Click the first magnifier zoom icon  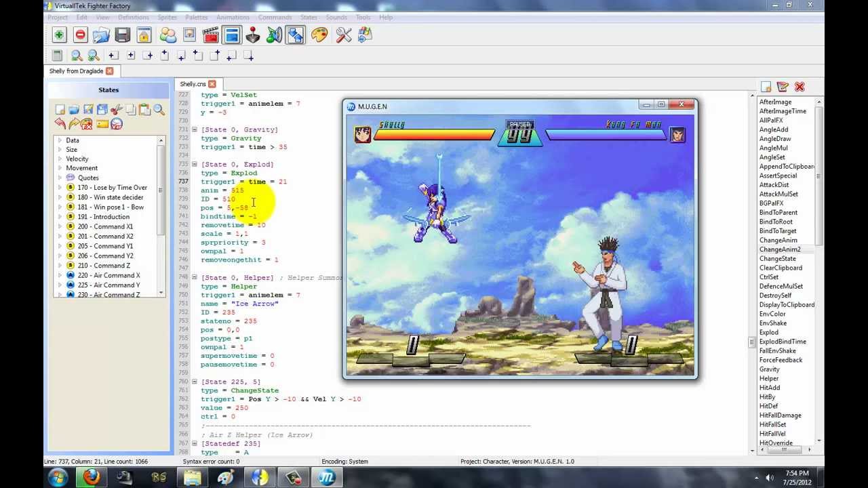(77, 56)
